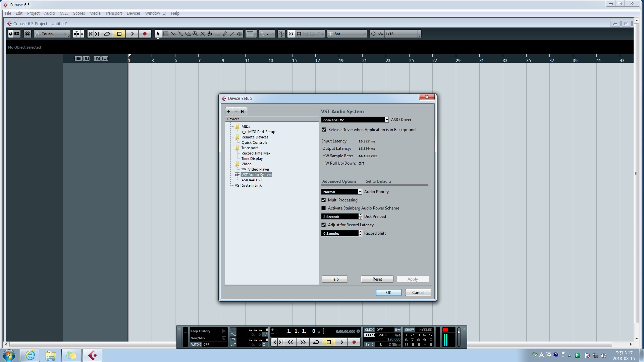Toggle toolbar Cycle loop button

pos(107,34)
